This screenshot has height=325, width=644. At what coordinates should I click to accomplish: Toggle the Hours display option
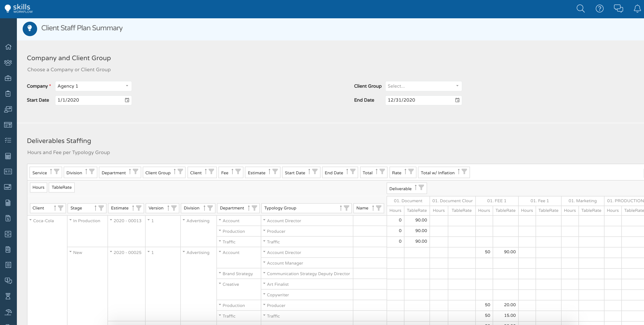(x=38, y=187)
